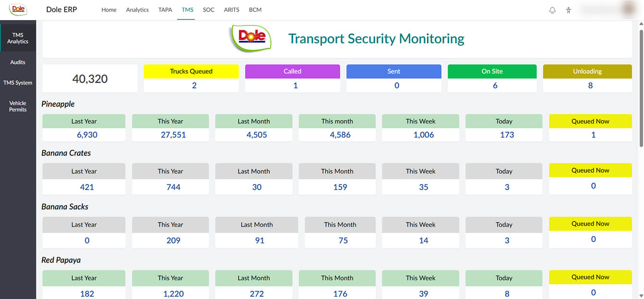Open the accessibility person icon
Viewport: 644px width, 299px height.
(x=569, y=10)
